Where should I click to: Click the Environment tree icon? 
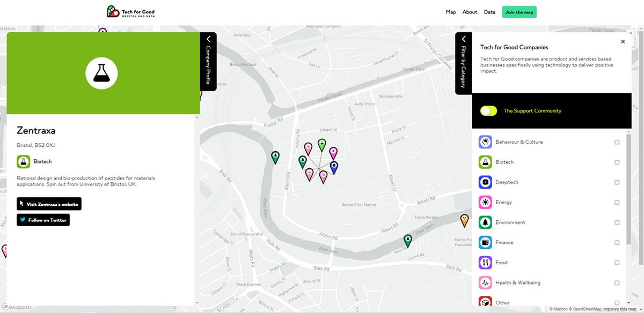[x=485, y=222]
